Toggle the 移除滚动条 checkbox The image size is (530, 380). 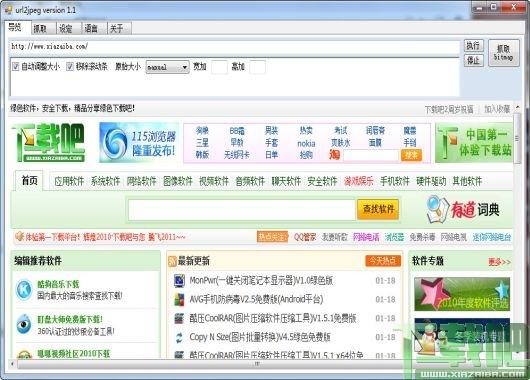click(70, 67)
